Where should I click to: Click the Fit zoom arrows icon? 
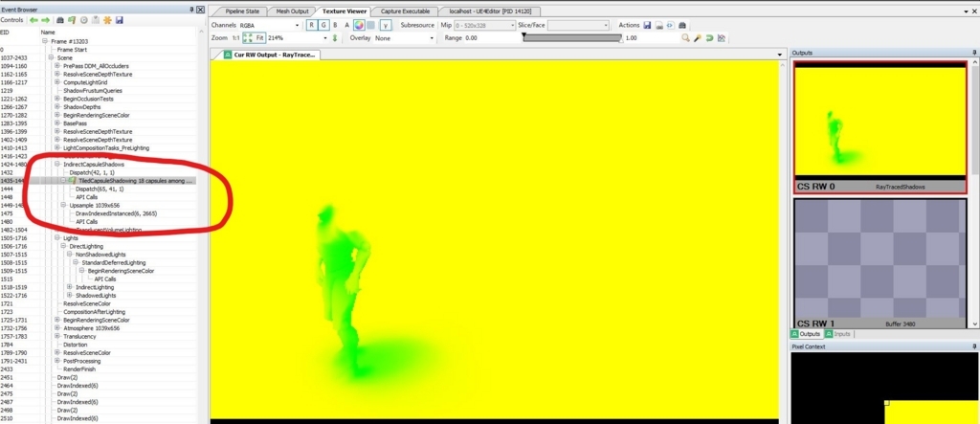pyautogui.click(x=253, y=38)
